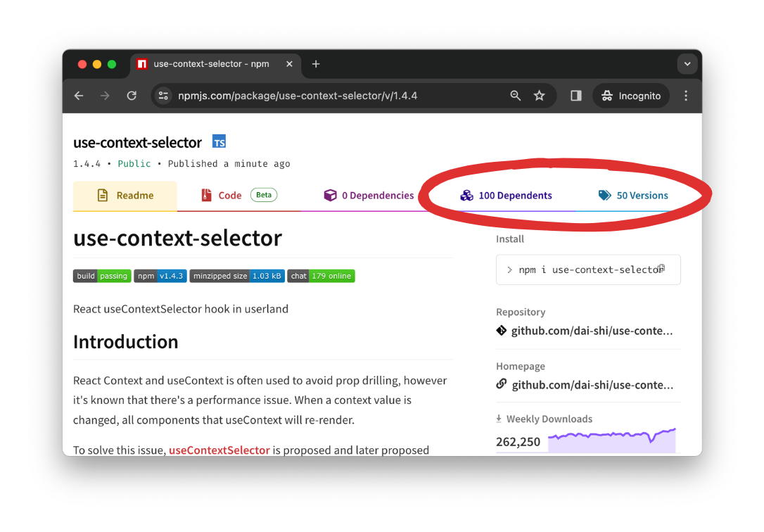The image size is (764, 532).
Task: Click the Readme document icon
Action: pos(102,196)
